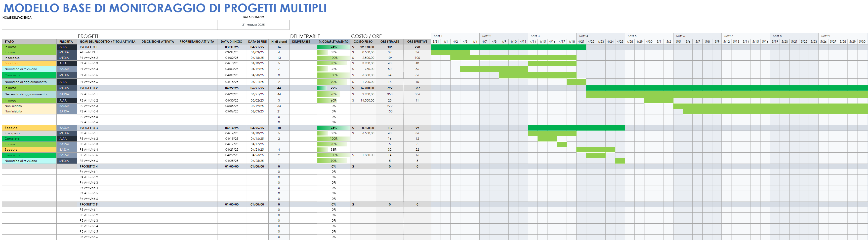Open the ALTA priority cell of PROGETTO 1
This screenshot has height=241, width=868.
(x=66, y=47)
